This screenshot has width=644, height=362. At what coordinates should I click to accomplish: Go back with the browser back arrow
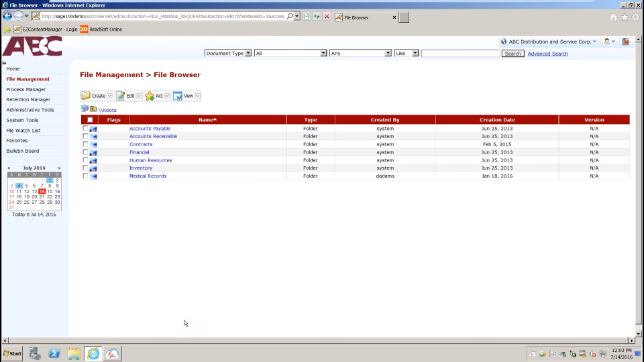pyautogui.click(x=7, y=16)
